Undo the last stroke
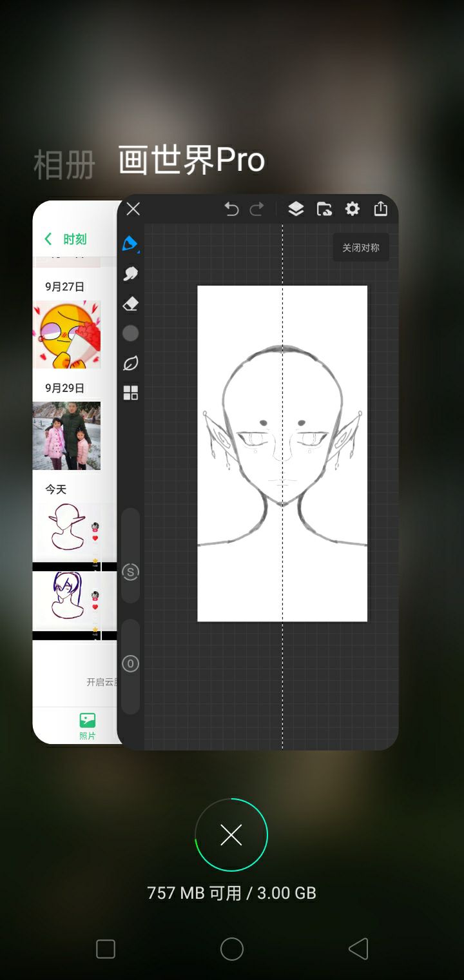The image size is (464, 980). pyautogui.click(x=231, y=209)
